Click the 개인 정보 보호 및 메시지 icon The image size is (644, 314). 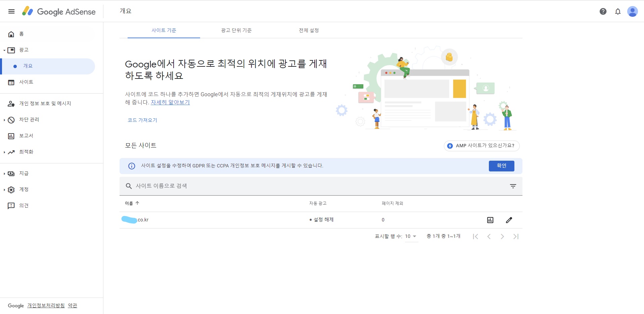coord(11,104)
